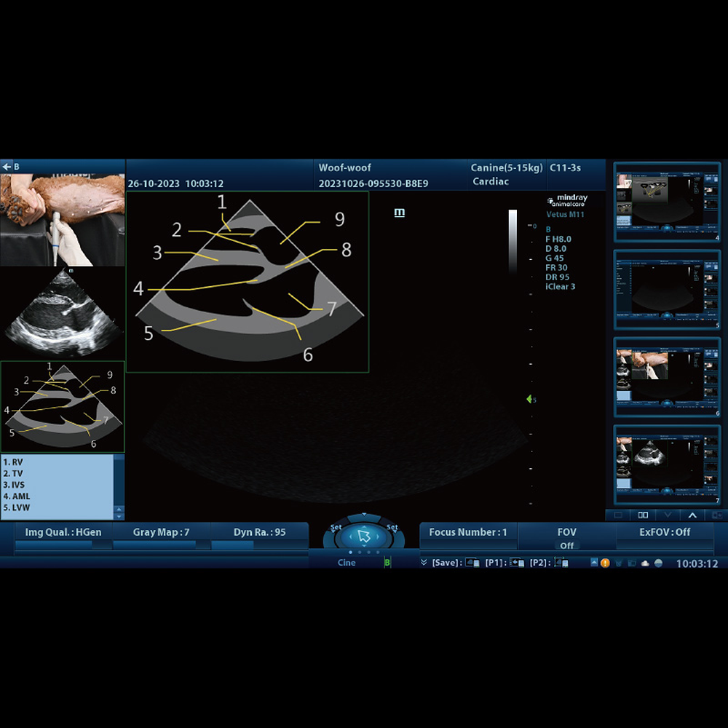Click the M orientation marker on image

click(399, 213)
